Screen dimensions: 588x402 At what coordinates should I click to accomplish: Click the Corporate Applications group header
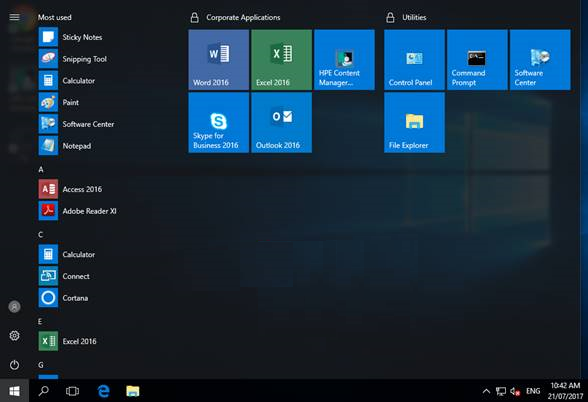[x=243, y=17]
